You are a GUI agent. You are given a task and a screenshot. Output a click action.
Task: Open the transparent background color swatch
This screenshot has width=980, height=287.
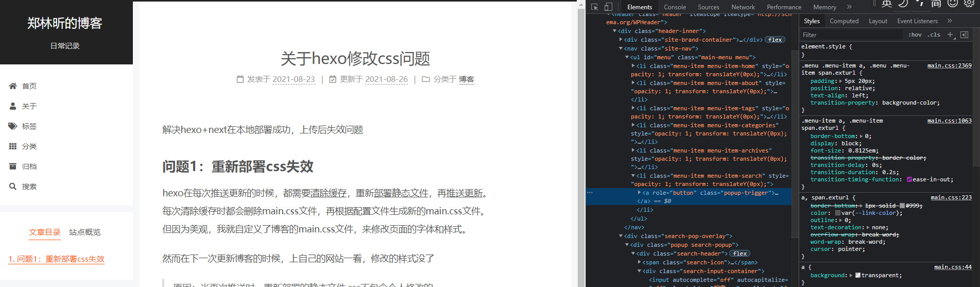pyautogui.click(x=858, y=275)
